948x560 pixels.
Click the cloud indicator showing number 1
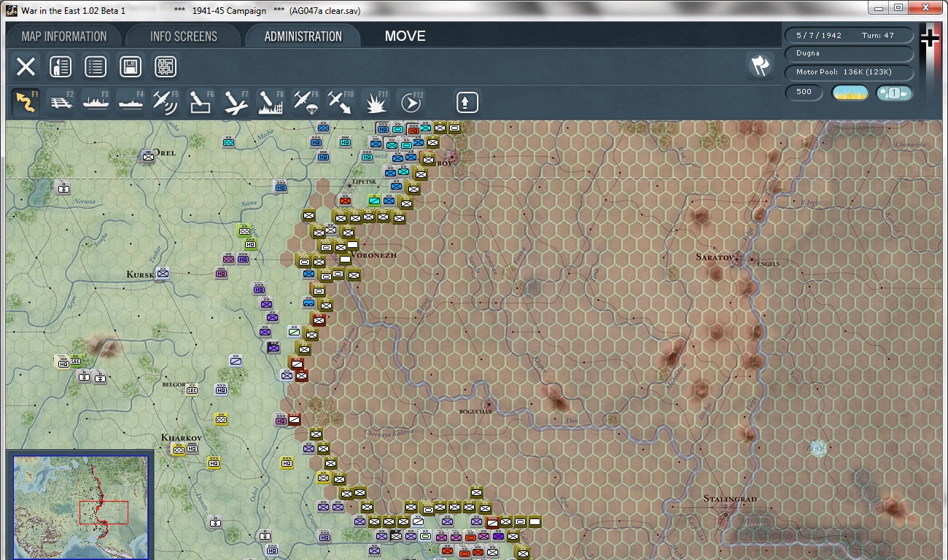[x=894, y=93]
